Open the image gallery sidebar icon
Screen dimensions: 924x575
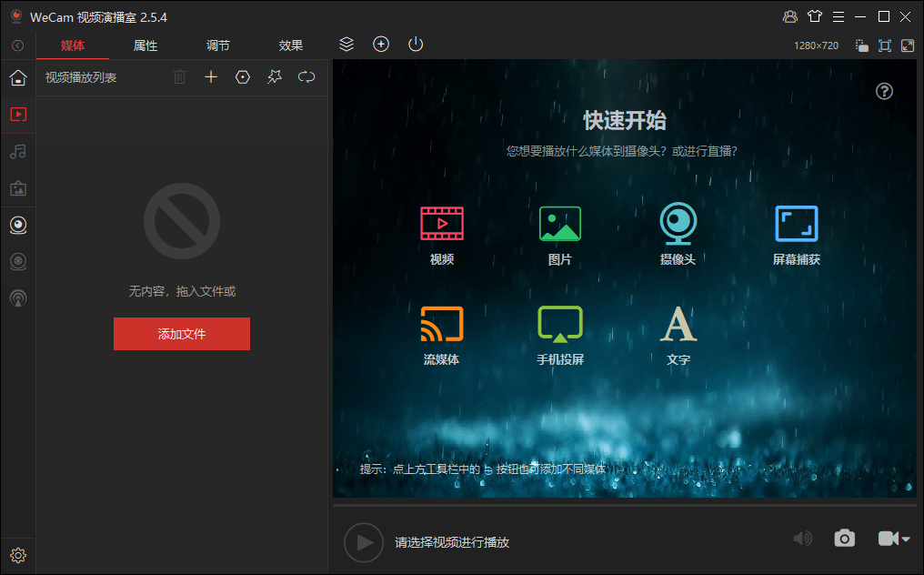click(x=18, y=188)
